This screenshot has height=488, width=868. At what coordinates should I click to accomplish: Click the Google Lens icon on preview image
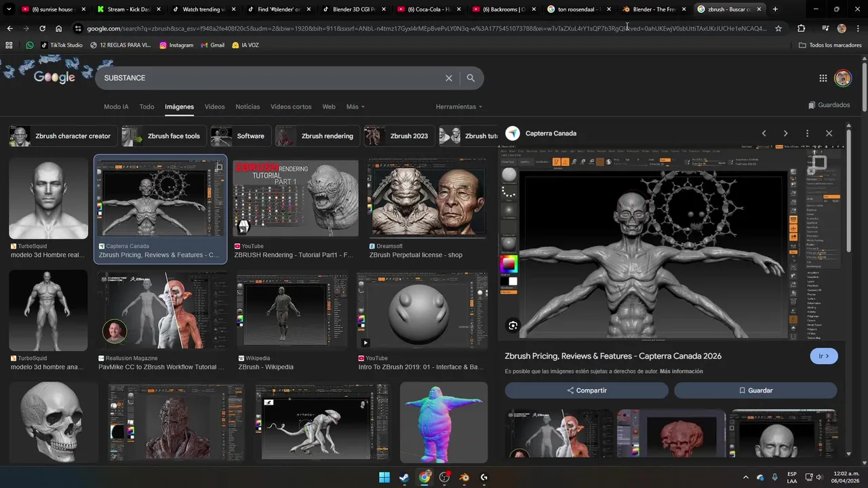tap(513, 325)
